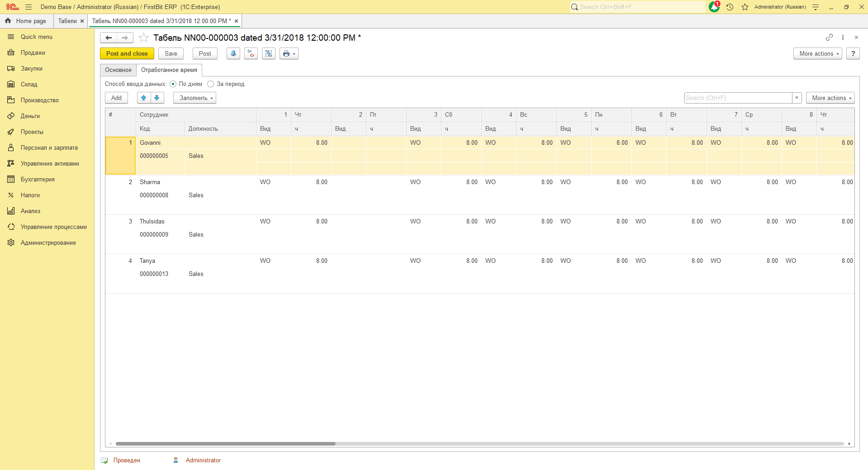The image size is (868, 470).
Task: Copy the document link with chain icon
Action: coord(829,37)
